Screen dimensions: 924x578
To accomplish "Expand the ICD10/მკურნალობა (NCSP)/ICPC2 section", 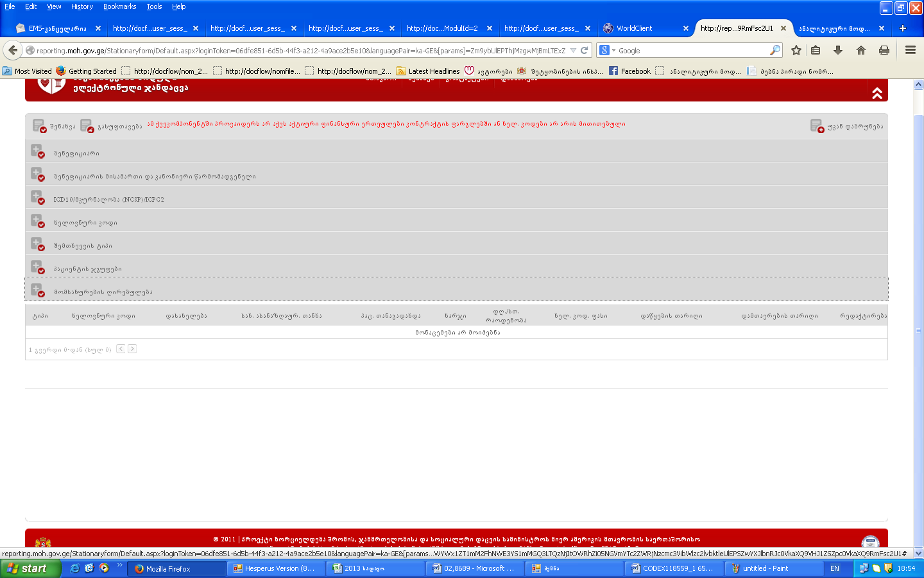I will [37, 197].
